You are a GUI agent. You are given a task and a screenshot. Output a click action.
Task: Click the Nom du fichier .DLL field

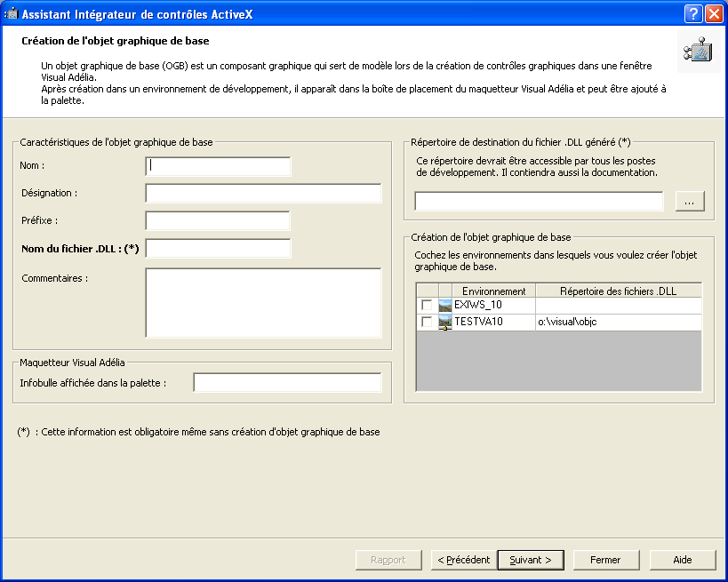coord(218,249)
